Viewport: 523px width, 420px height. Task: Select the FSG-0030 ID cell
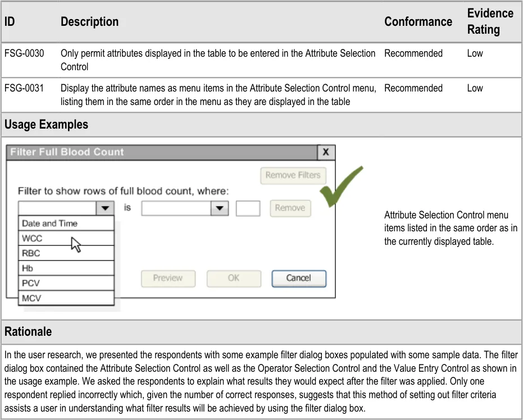tap(24, 53)
